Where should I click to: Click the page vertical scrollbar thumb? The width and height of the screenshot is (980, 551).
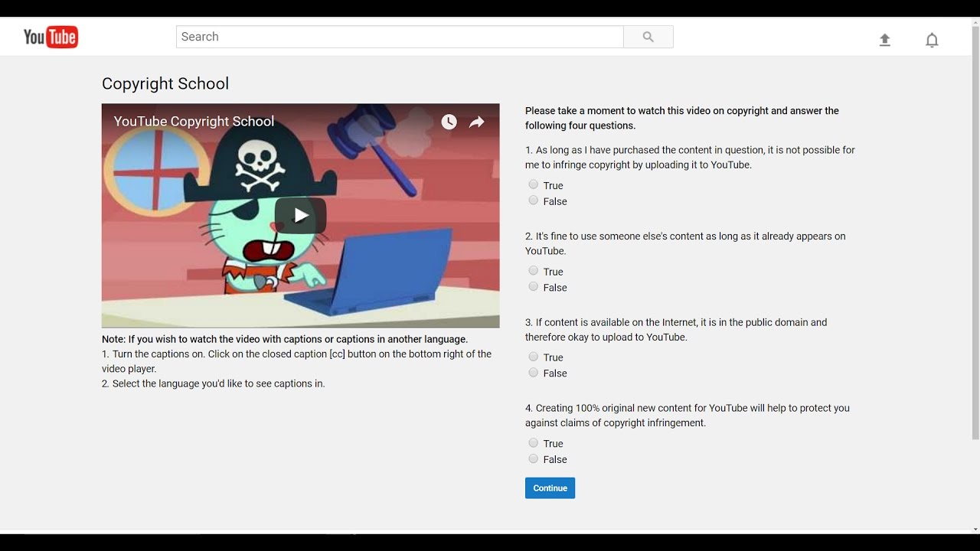(975, 233)
